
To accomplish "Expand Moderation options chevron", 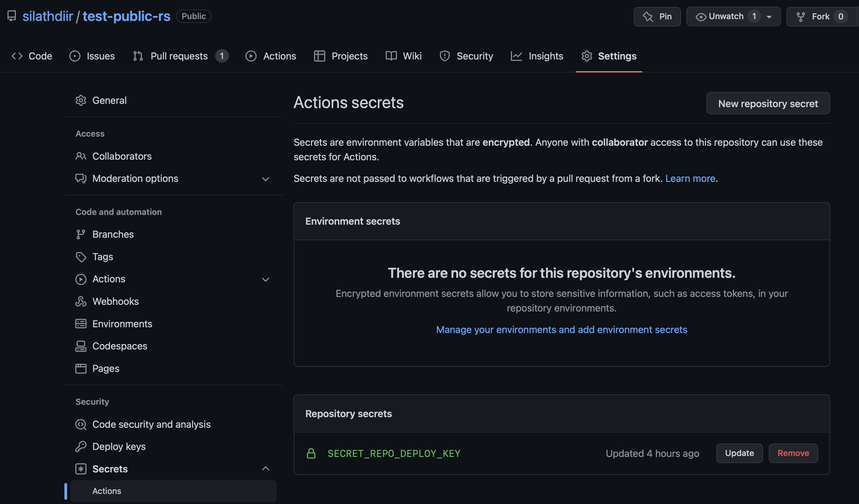I will tap(265, 179).
